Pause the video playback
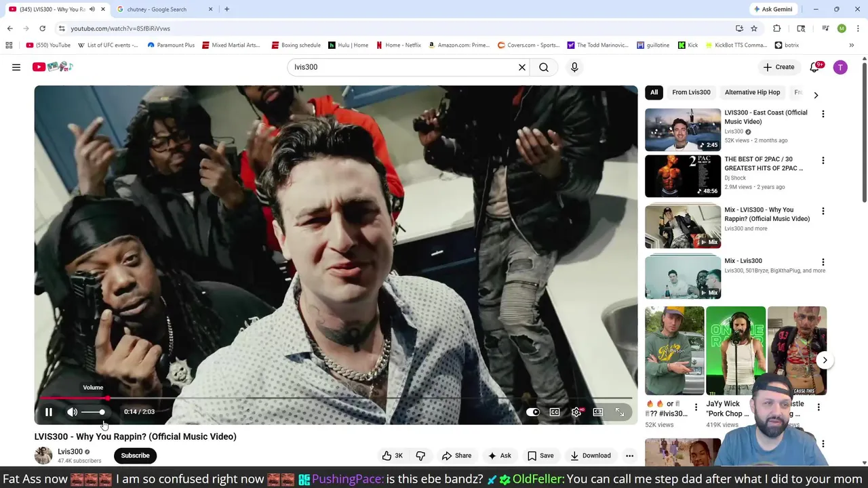 (49, 412)
